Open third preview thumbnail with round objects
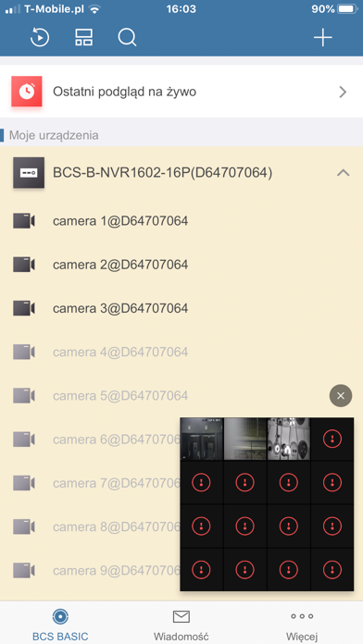 pyautogui.click(x=289, y=440)
